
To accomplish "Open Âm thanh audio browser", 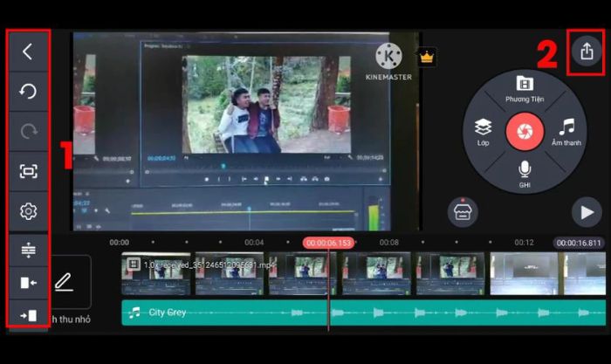I will [567, 132].
